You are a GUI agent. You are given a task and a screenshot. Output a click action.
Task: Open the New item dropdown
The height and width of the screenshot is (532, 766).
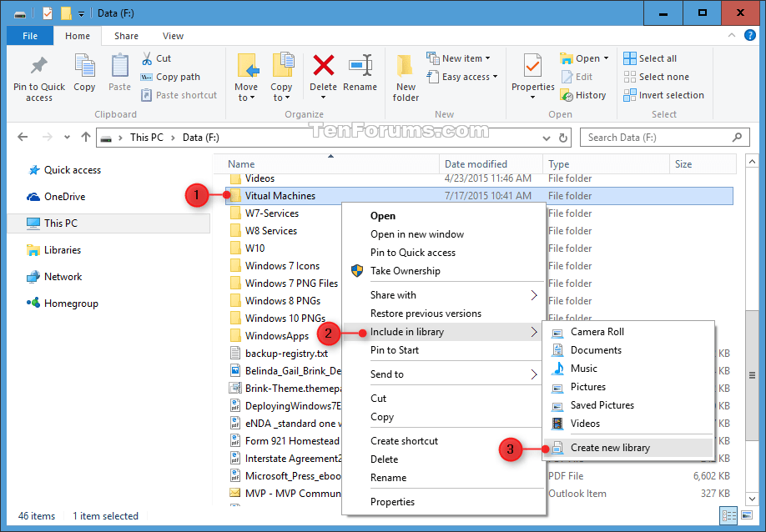point(459,58)
